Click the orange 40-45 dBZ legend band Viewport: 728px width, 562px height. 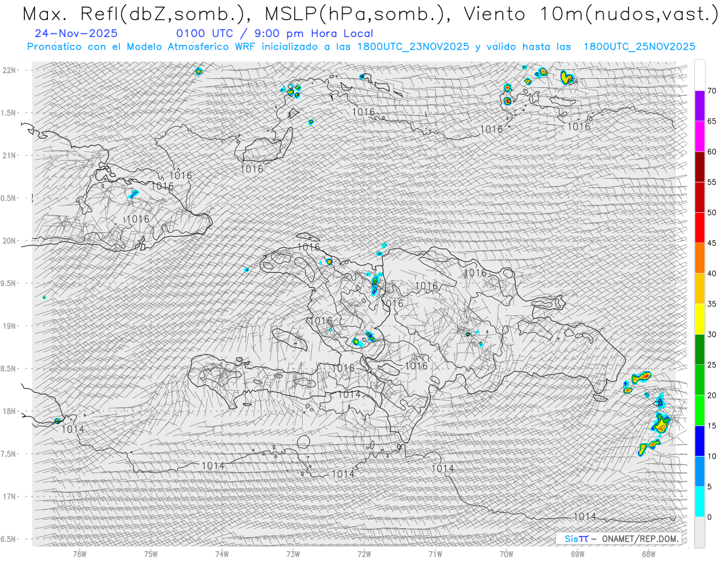[699, 258]
